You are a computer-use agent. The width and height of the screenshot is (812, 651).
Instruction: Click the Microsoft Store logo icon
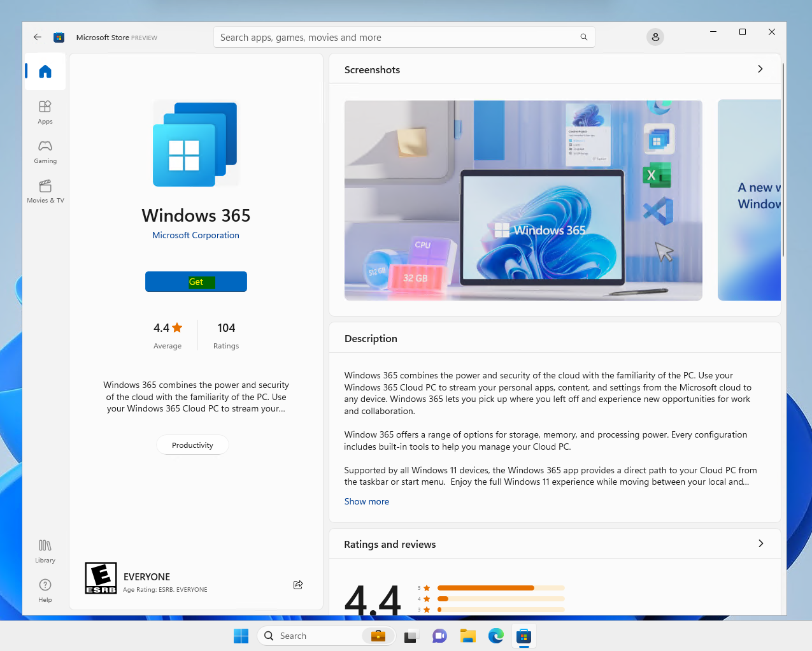click(x=59, y=37)
